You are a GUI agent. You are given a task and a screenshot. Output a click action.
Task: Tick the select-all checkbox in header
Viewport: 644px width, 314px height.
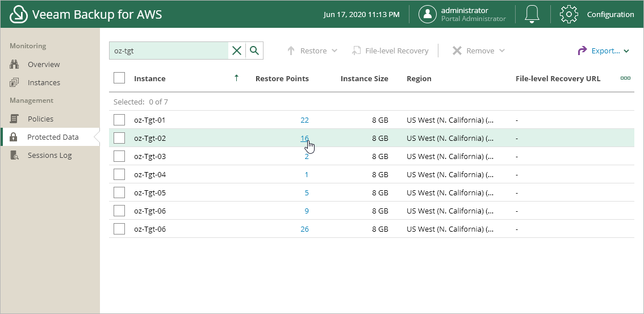pyautogui.click(x=119, y=78)
